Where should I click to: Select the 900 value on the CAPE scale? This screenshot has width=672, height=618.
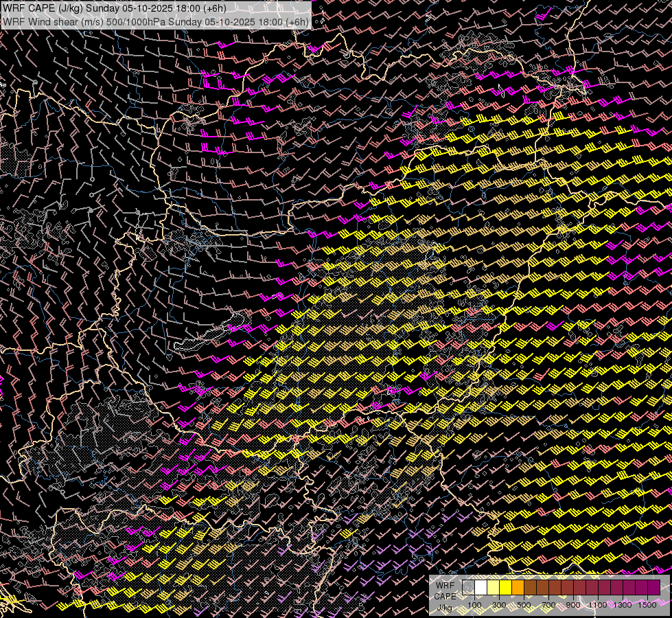pyautogui.click(x=574, y=605)
